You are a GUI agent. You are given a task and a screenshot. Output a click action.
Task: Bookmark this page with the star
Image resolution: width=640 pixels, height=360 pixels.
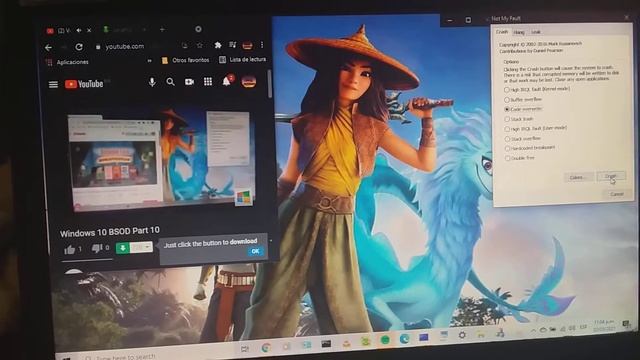(200, 45)
